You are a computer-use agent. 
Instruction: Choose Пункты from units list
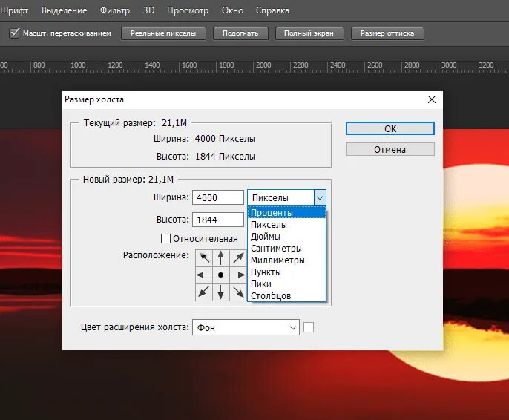click(286, 272)
